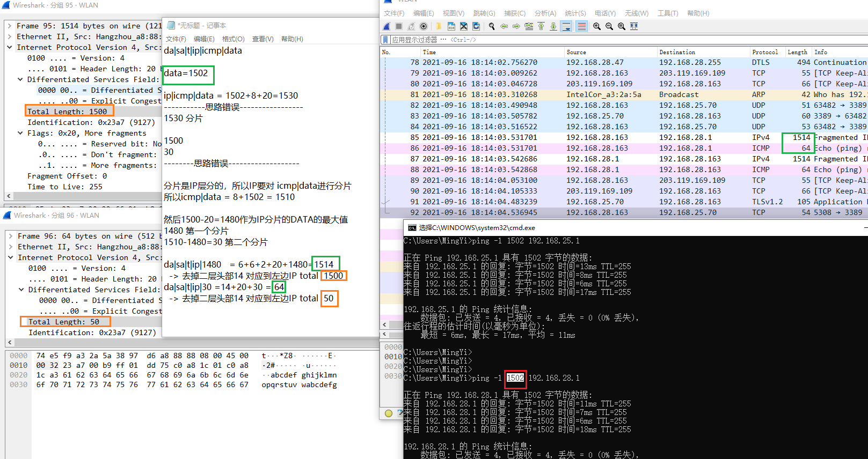
Task: Toggle packet list colorization
Action: pos(581,26)
